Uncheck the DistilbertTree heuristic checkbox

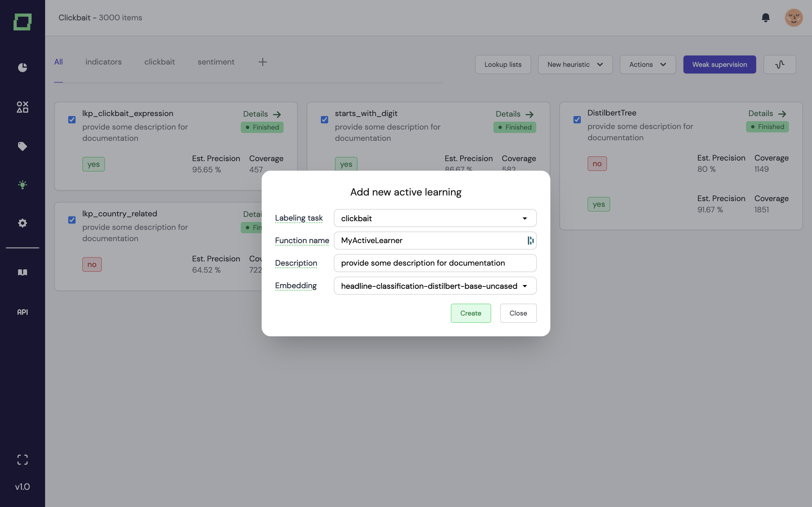coord(577,120)
